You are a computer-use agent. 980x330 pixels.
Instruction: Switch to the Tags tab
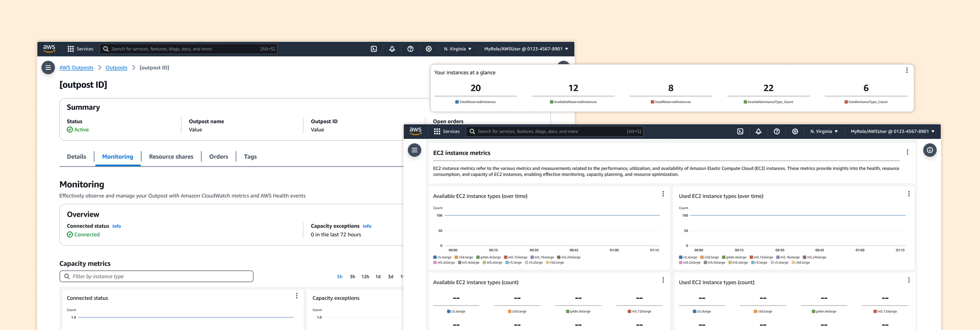click(250, 157)
